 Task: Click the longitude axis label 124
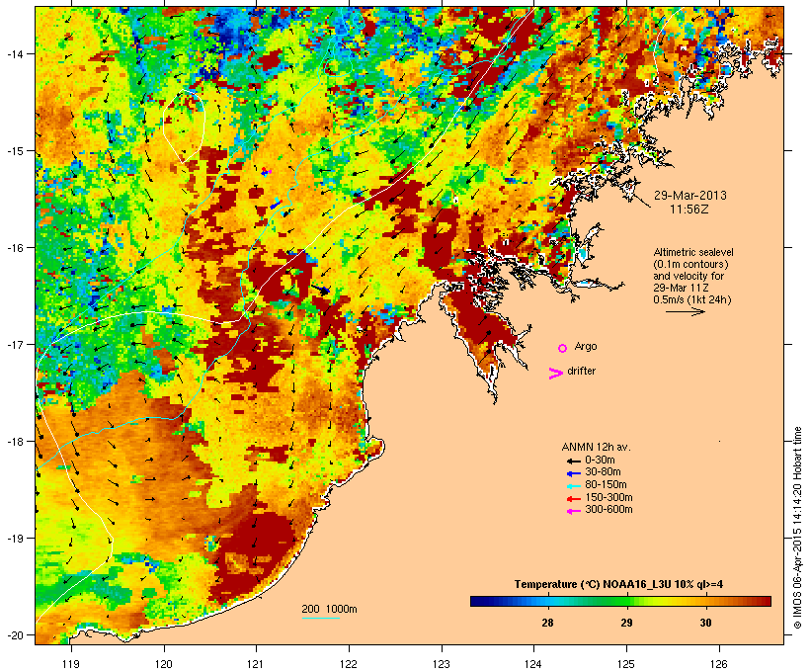point(533,664)
